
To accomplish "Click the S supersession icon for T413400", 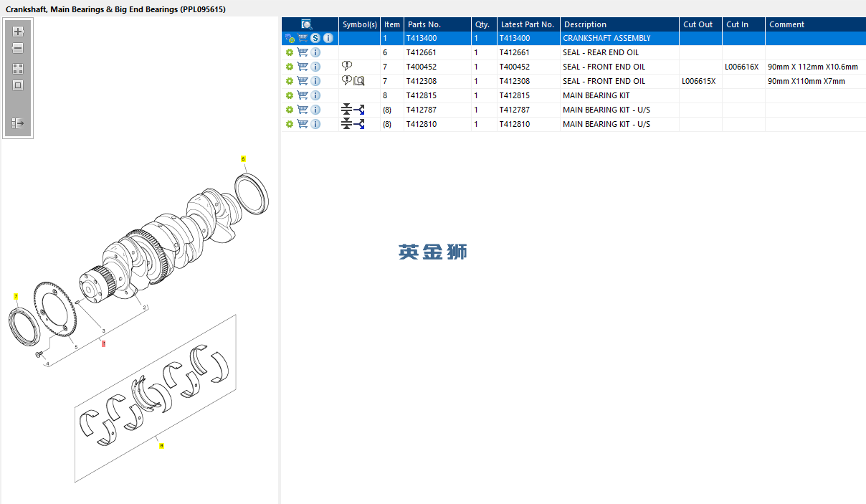I will 315,38.
